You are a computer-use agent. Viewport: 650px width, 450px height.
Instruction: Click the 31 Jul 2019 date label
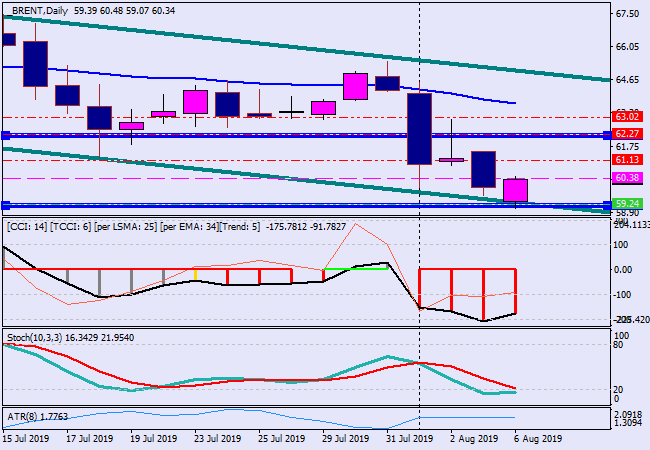coord(410,438)
